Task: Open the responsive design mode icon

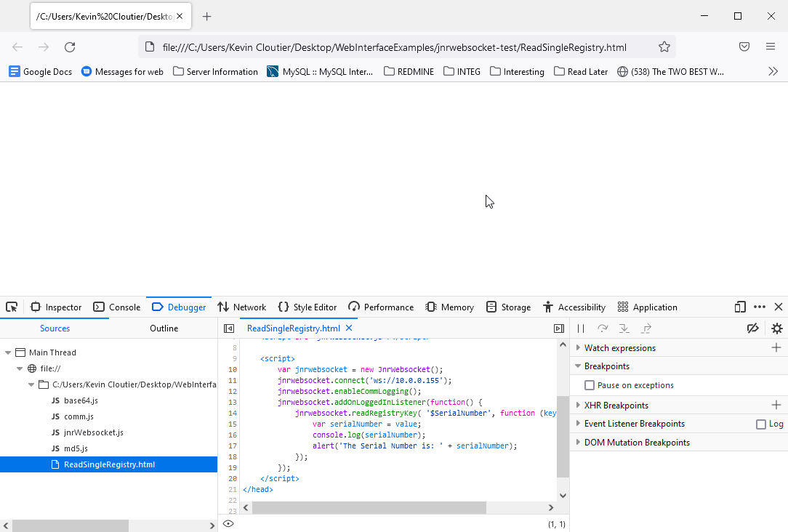Action: pyautogui.click(x=740, y=307)
